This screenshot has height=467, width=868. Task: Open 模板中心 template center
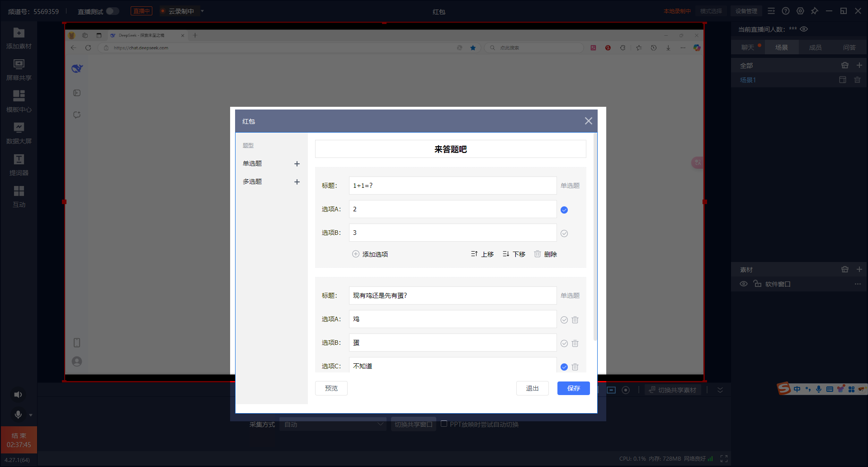pyautogui.click(x=19, y=101)
